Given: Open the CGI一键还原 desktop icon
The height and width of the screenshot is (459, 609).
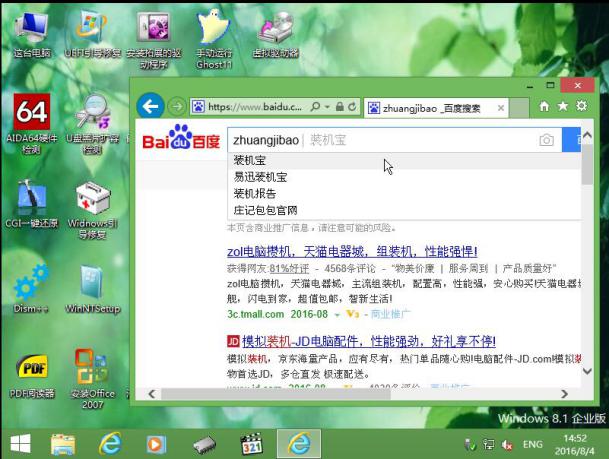Looking at the screenshot, I should click(x=31, y=203).
